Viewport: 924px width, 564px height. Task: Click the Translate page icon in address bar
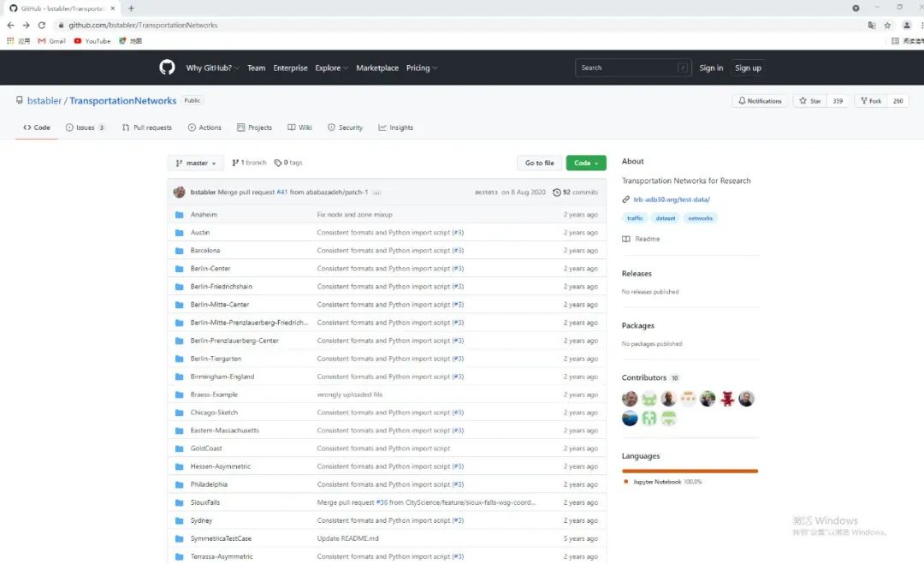click(872, 26)
